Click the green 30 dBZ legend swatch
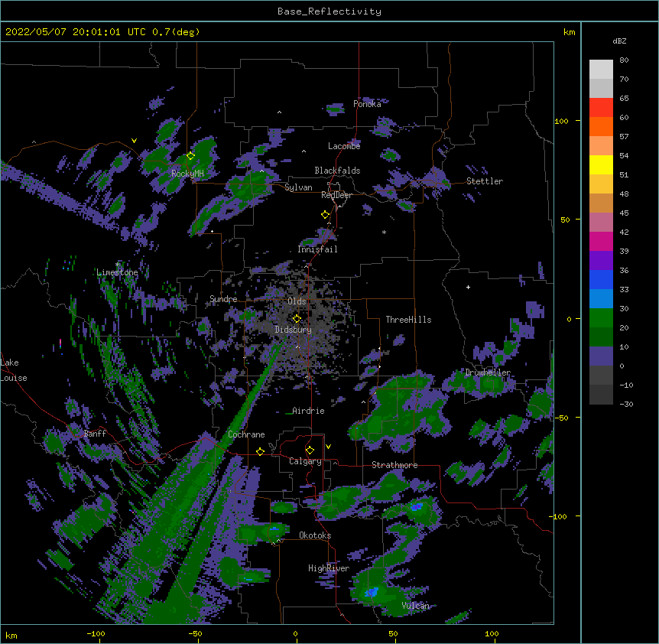 601,318
